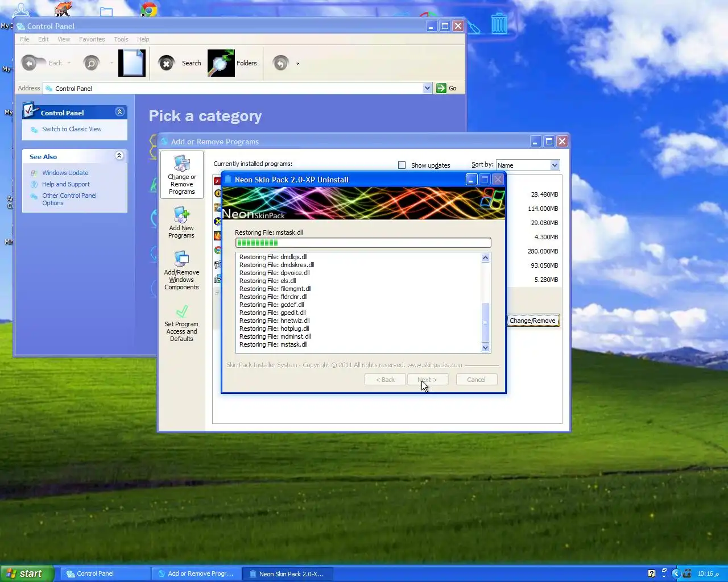
Task: Click the installer icon in the Uninstall title bar
Action: (x=228, y=180)
